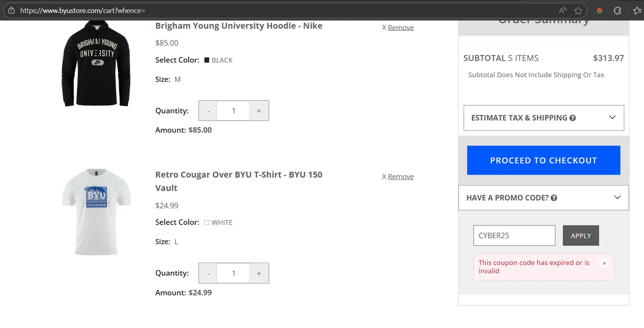
Task: Open the favorites list icon
Action: pos(638,10)
